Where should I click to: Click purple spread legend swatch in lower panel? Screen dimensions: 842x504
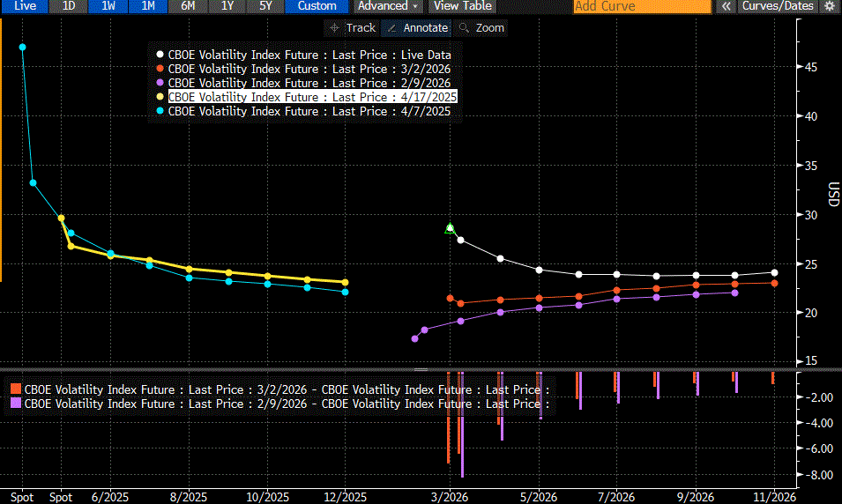pyautogui.click(x=16, y=403)
